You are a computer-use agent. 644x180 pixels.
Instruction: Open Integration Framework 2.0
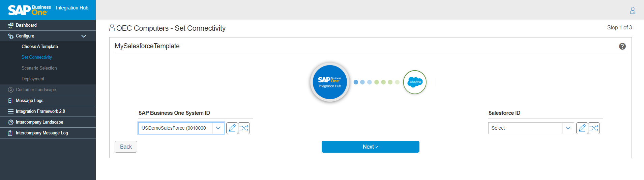(40, 111)
